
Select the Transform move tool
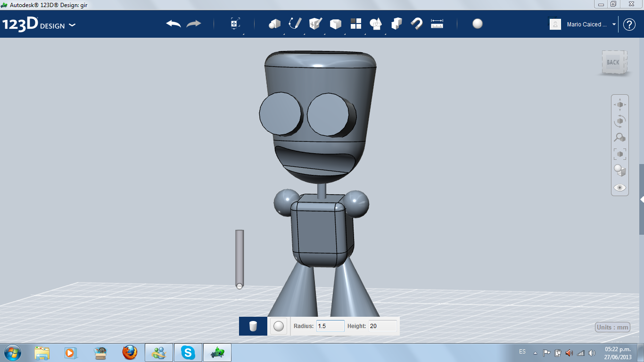coord(235,24)
